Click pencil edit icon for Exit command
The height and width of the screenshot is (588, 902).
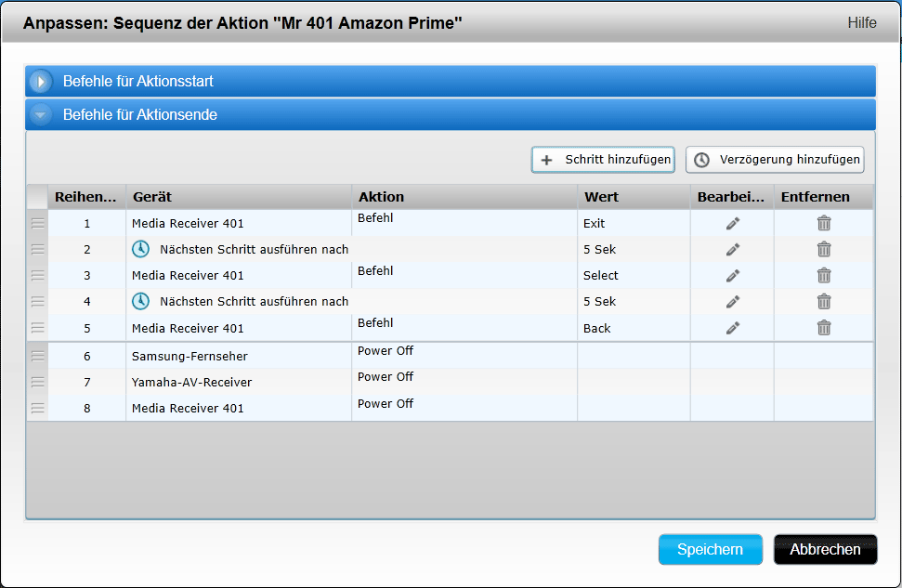tap(732, 223)
